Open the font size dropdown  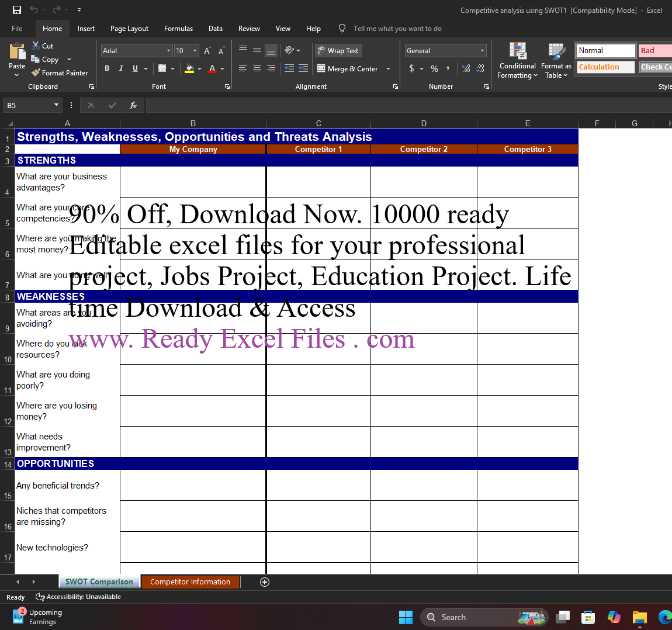(195, 51)
